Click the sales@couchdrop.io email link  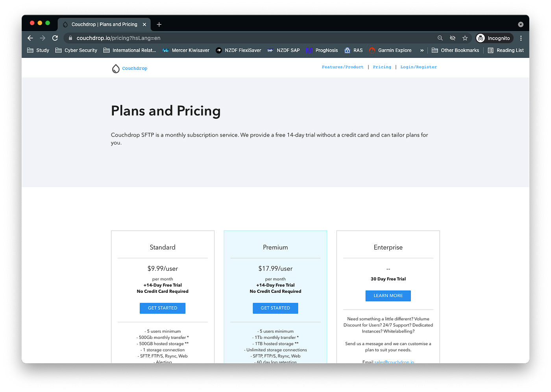[x=394, y=362]
